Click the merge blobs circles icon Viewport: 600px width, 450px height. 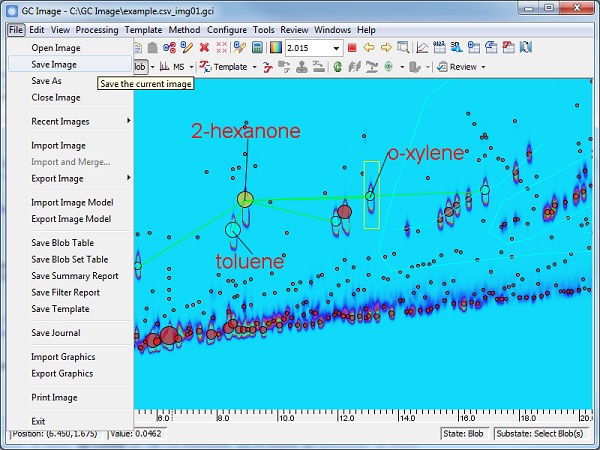(x=169, y=47)
